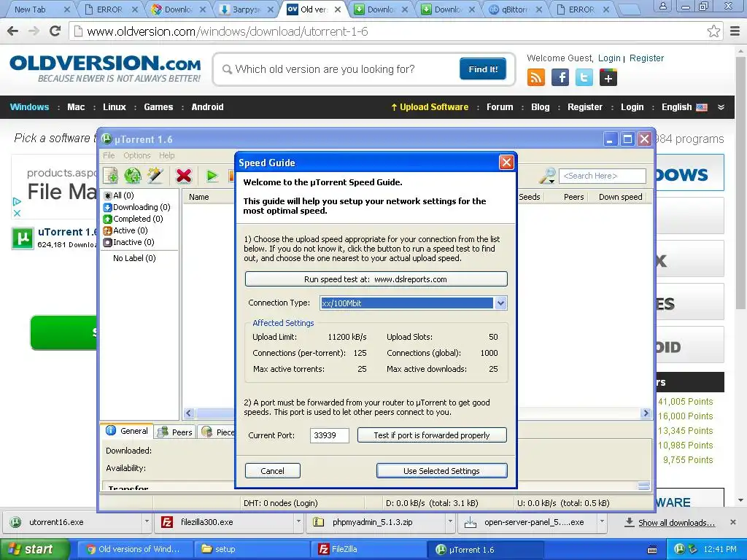Viewport: 747px width, 560px height.
Task: Click the green Start torrent play icon
Action: pyautogui.click(x=212, y=176)
